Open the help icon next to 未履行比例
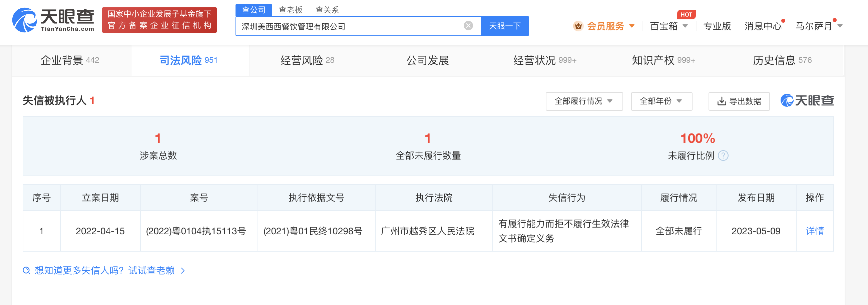 coord(723,156)
